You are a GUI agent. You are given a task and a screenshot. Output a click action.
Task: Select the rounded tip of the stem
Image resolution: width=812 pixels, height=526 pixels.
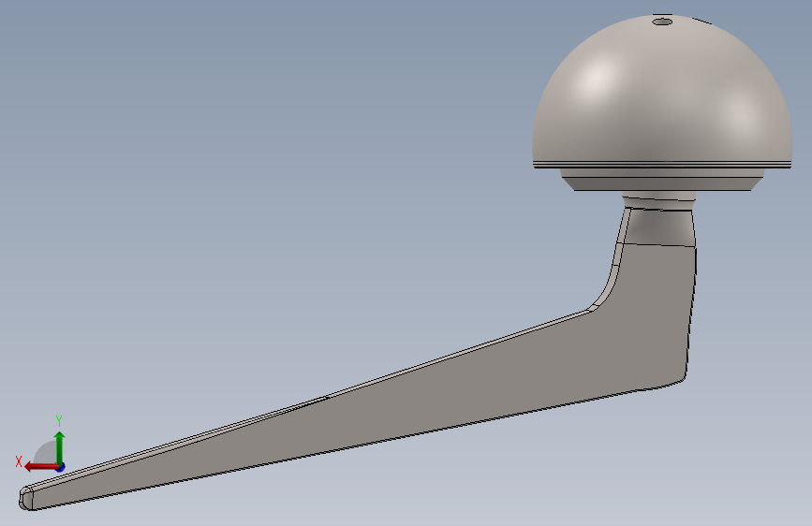pos(26,499)
